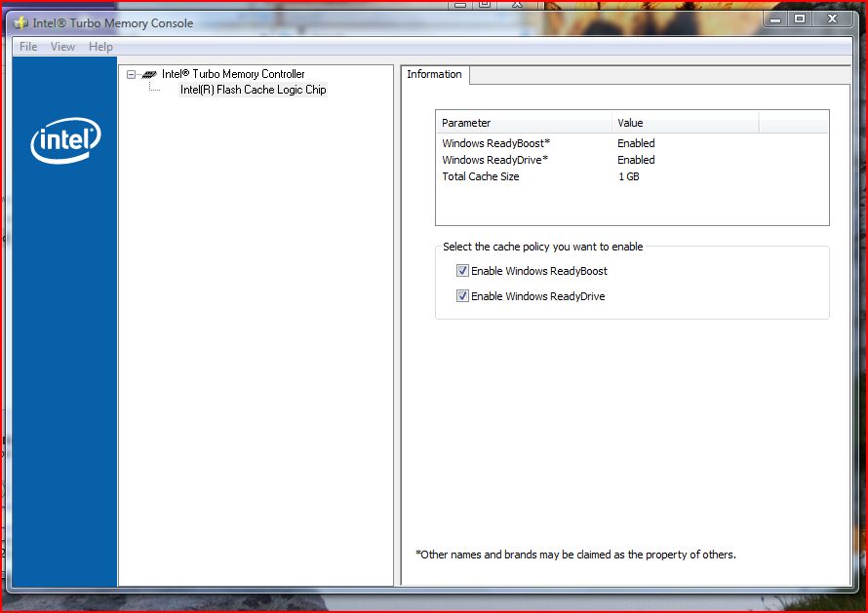Select the Information tab
The width and height of the screenshot is (868, 613).
point(435,74)
